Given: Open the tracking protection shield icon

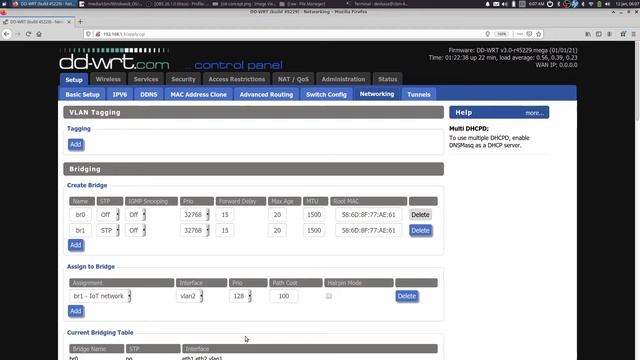Looking at the screenshot, I should click(x=89, y=34).
